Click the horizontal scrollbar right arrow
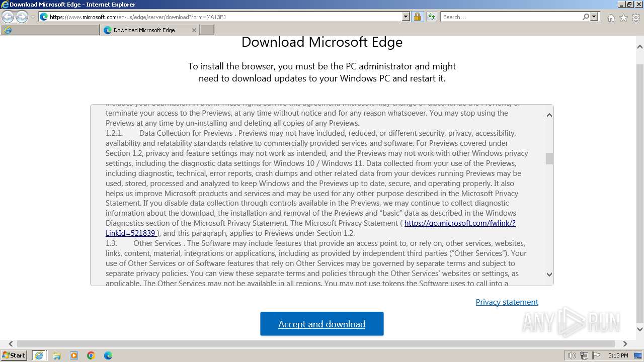644x362 pixels. (625, 344)
